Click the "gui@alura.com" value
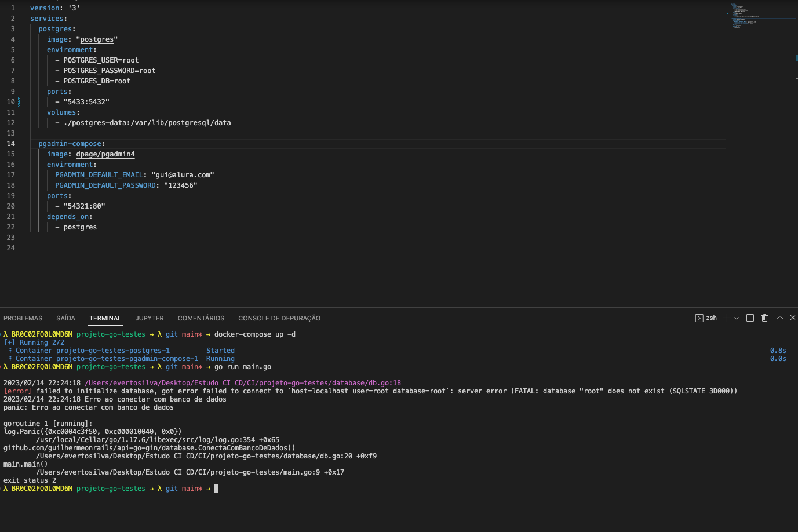The height and width of the screenshot is (532, 798). (x=183, y=175)
